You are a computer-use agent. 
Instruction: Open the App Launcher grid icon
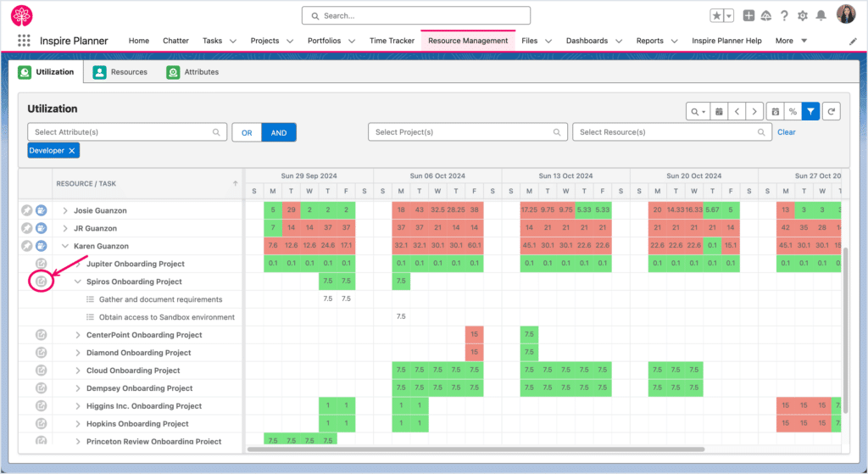coord(24,41)
